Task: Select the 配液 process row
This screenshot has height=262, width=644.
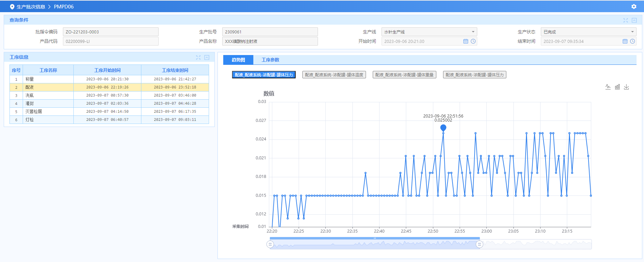Action: point(109,87)
